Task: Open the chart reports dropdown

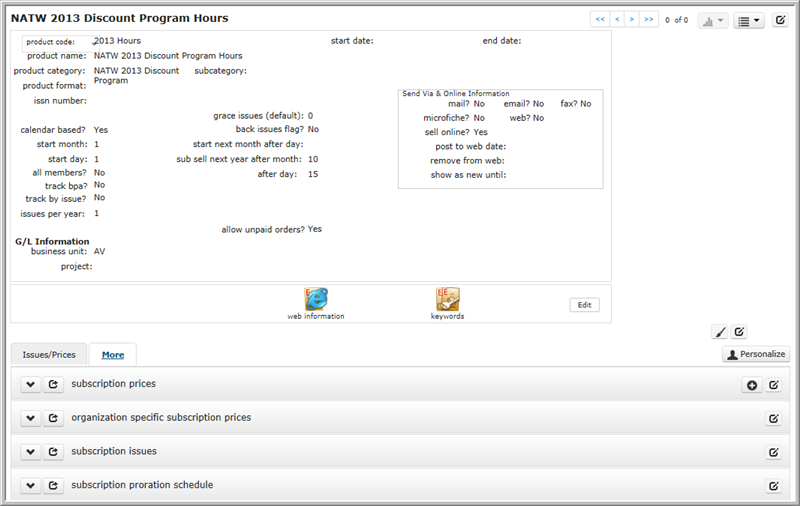Action: point(713,20)
